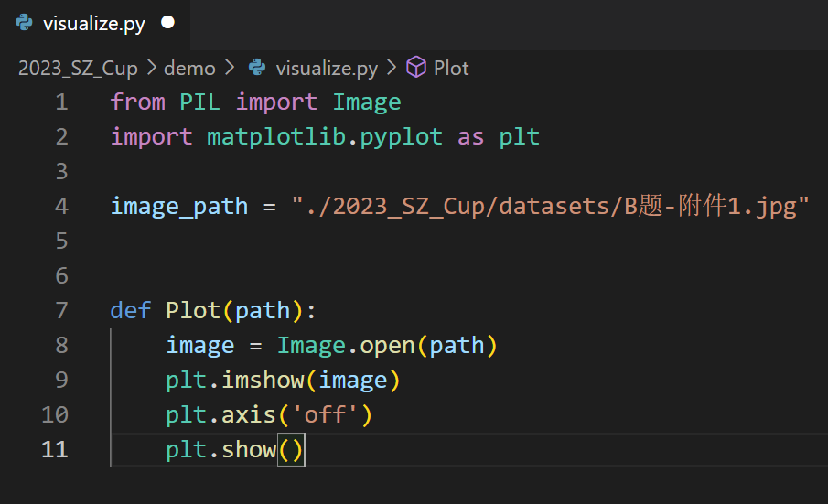Click the Python icon on the visualize.py tab

24,23
